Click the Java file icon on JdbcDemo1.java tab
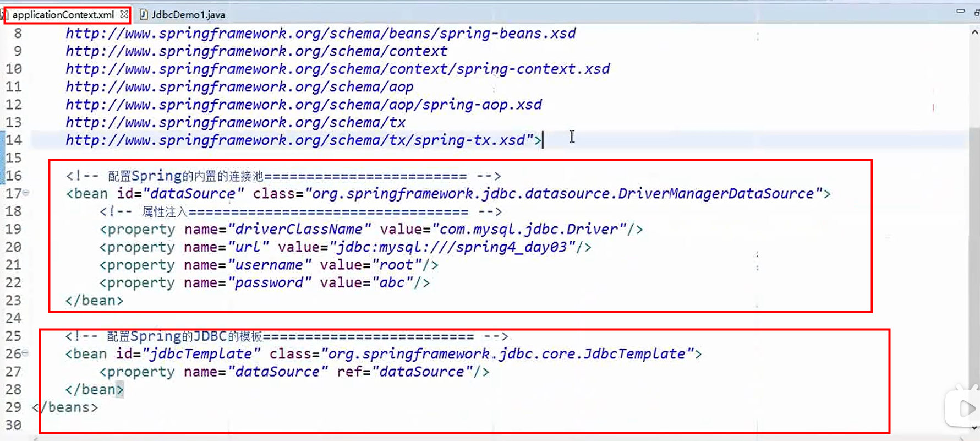Viewport: 980px width, 441px height. pos(144,14)
